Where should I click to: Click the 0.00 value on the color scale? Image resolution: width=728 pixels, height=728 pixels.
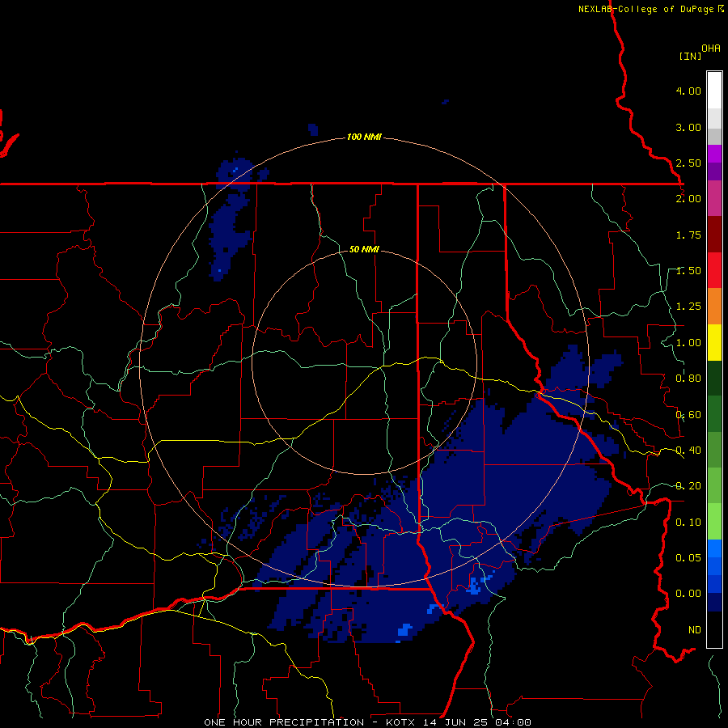688,594
